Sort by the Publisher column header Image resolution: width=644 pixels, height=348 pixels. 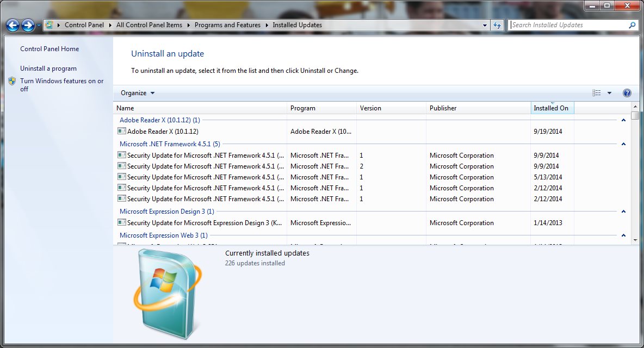point(478,108)
